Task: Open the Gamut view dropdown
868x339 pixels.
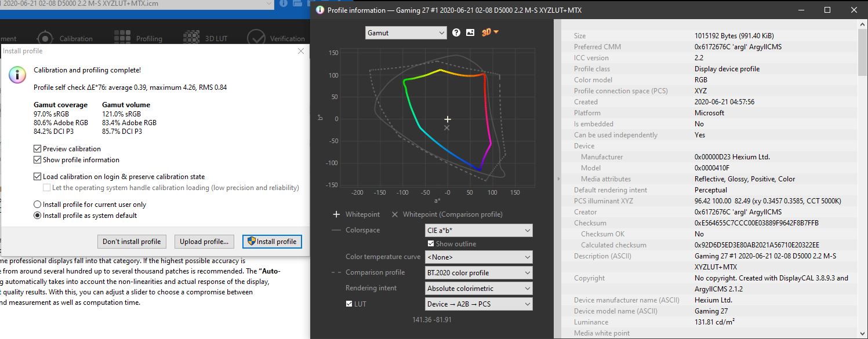Action: tap(406, 33)
